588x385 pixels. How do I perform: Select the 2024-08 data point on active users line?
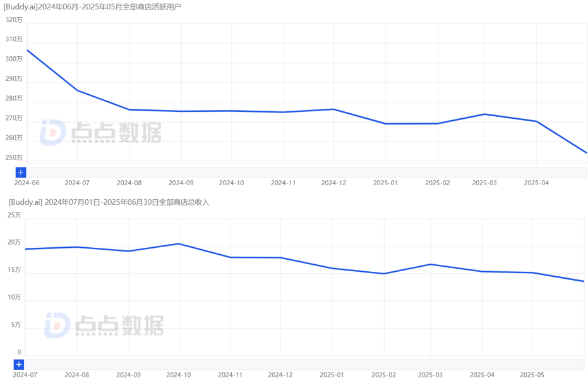click(129, 109)
